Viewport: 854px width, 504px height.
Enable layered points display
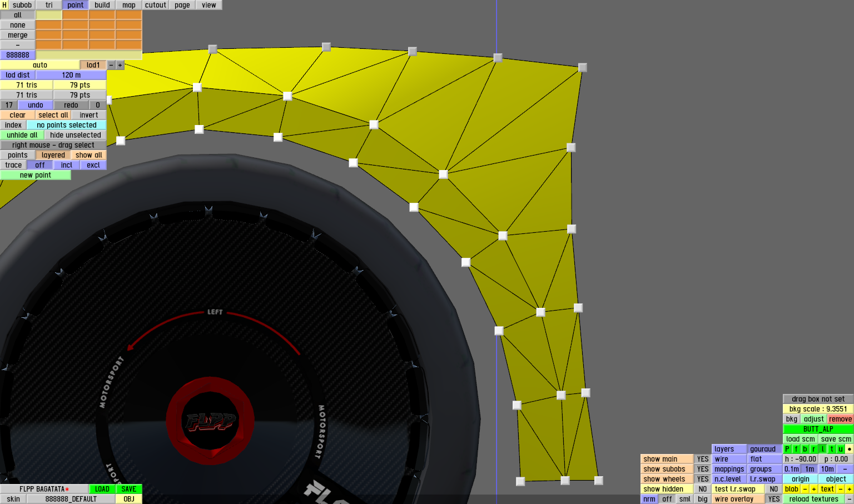[53, 155]
